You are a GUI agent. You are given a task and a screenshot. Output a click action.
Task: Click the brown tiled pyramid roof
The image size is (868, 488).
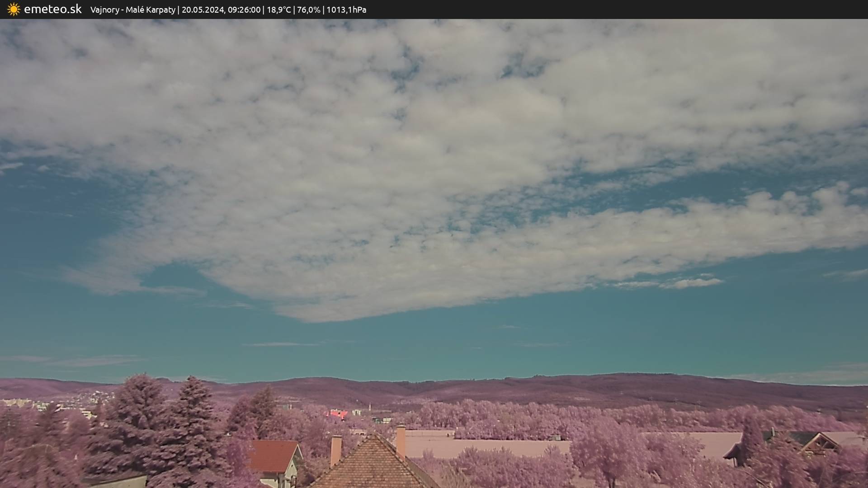[x=374, y=465]
